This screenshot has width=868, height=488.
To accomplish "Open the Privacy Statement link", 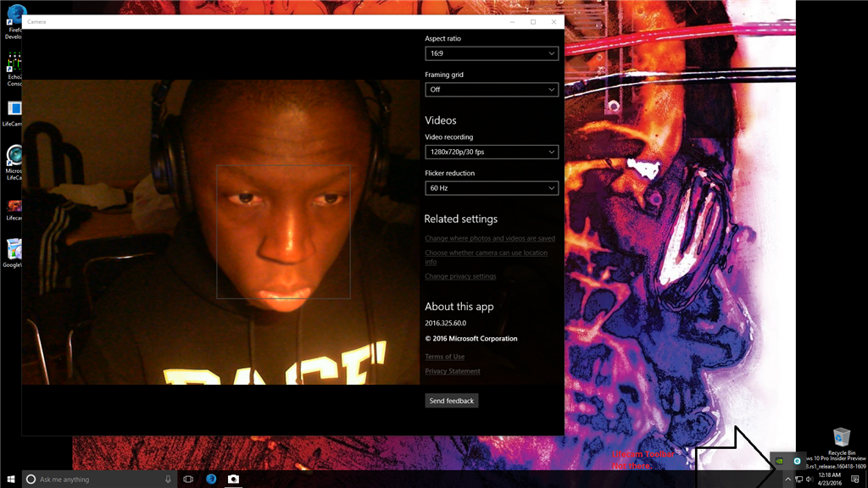I will 453,371.
